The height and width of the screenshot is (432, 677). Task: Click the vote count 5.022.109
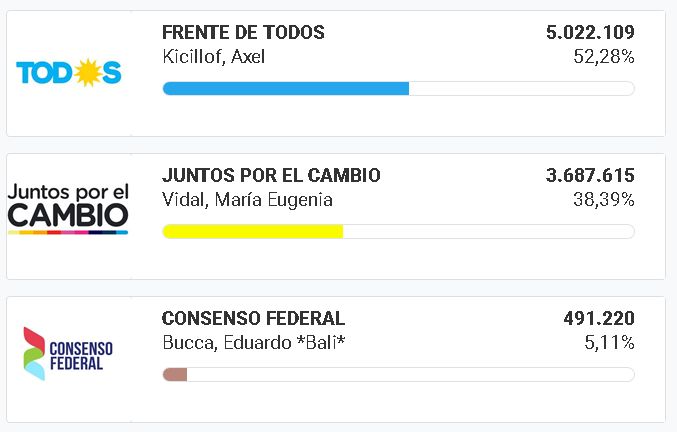pos(590,33)
